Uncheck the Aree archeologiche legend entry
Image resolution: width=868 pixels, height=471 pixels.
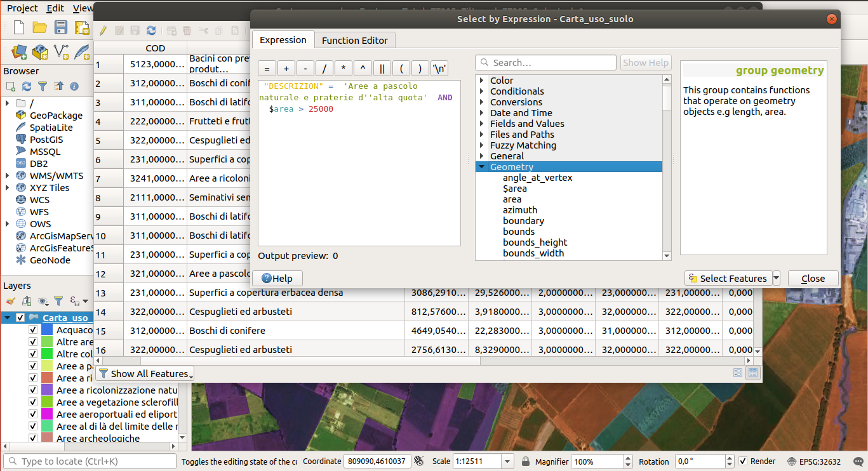[33, 439]
